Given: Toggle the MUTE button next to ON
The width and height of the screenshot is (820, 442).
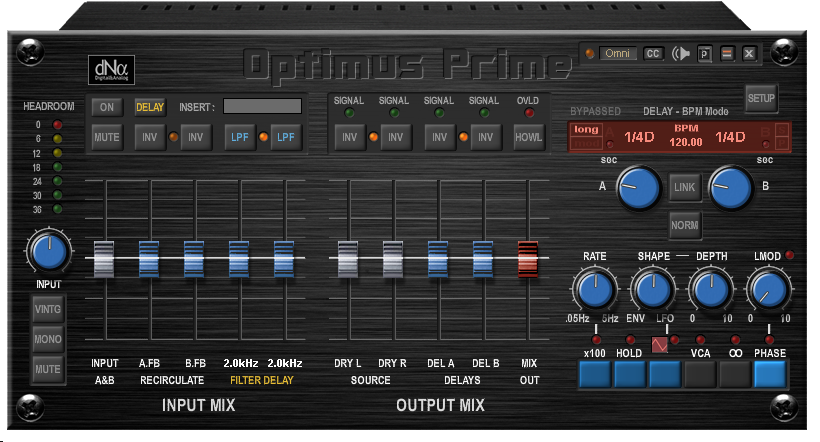Looking at the screenshot, I should (x=107, y=137).
